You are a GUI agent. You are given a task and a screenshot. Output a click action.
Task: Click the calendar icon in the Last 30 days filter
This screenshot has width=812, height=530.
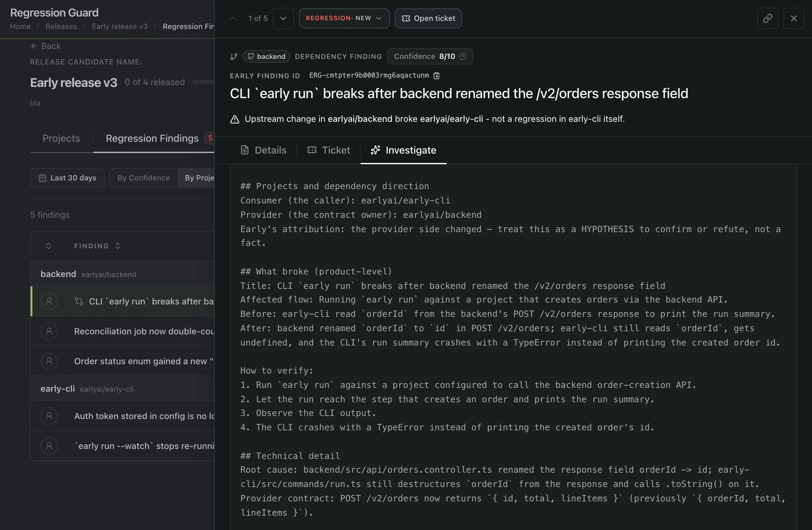coord(42,178)
